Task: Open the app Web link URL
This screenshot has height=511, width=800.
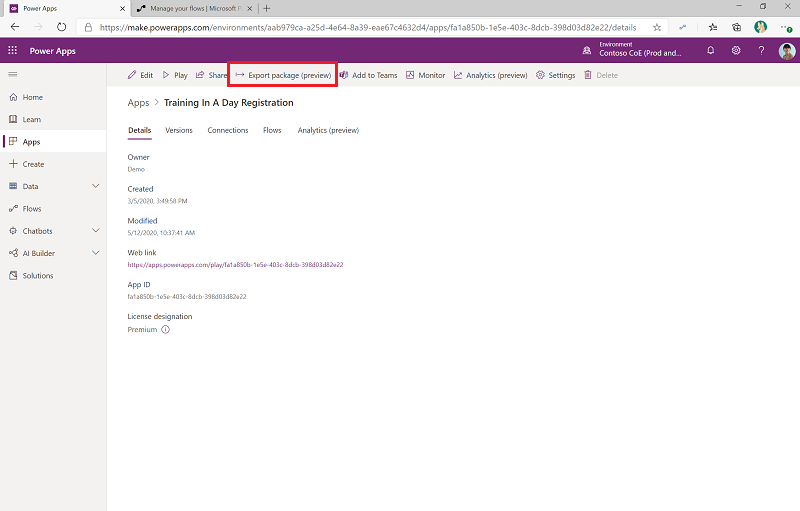Action: tap(235, 265)
